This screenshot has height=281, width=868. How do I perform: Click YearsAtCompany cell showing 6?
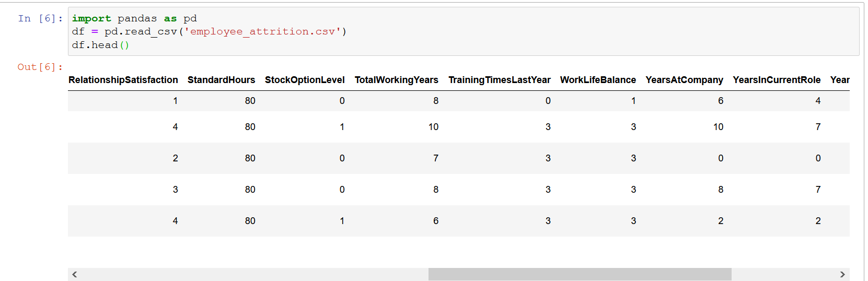[721, 101]
